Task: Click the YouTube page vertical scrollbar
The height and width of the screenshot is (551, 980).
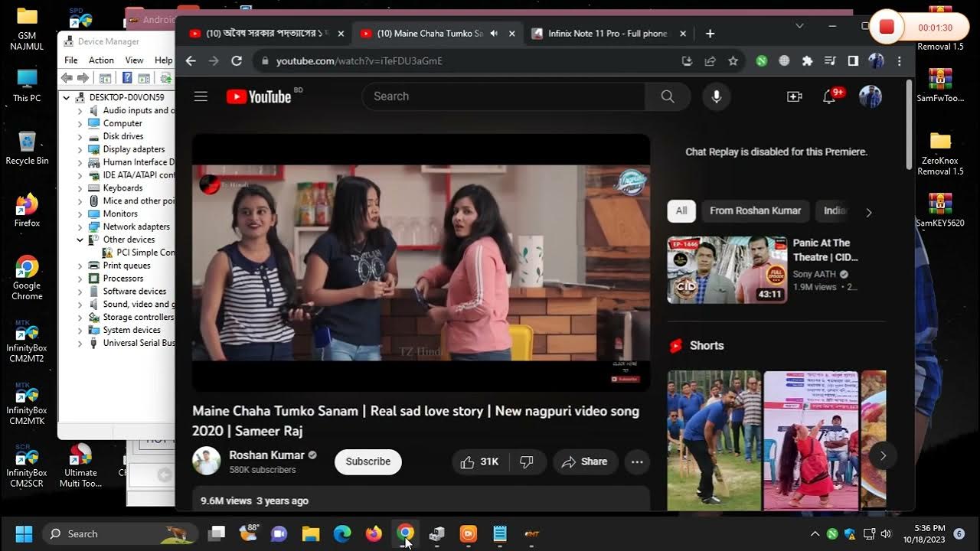Action: 910,124
